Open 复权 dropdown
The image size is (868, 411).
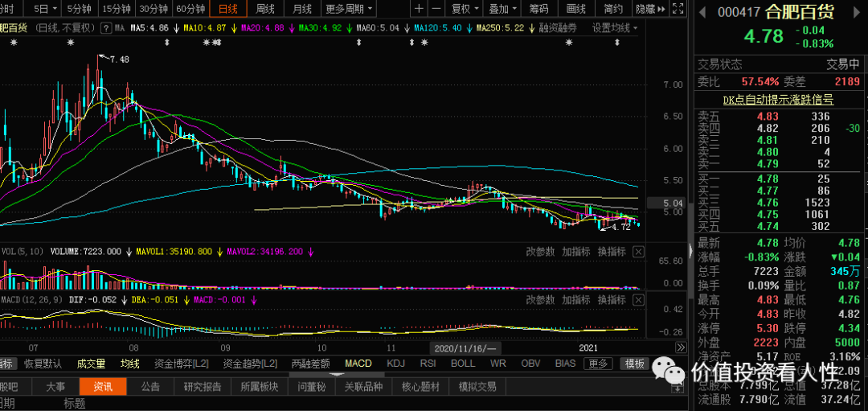click(464, 9)
